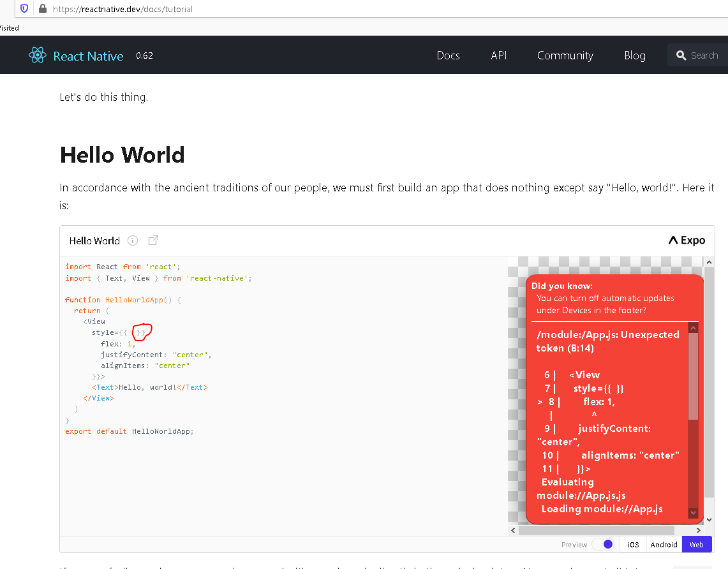Click the 'justifyContent: "center",' code line
The height and width of the screenshot is (569, 728).
pyautogui.click(x=156, y=355)
